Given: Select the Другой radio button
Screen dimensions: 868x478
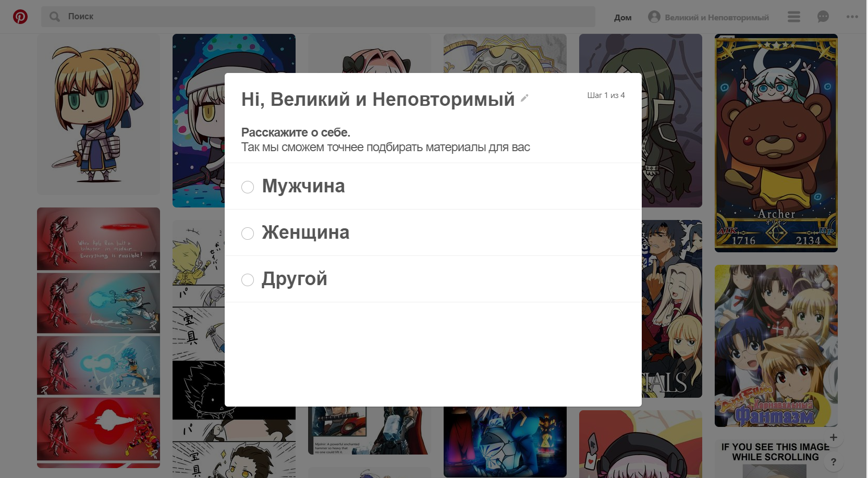Looking at the screenshot, I should coord(248,280).
